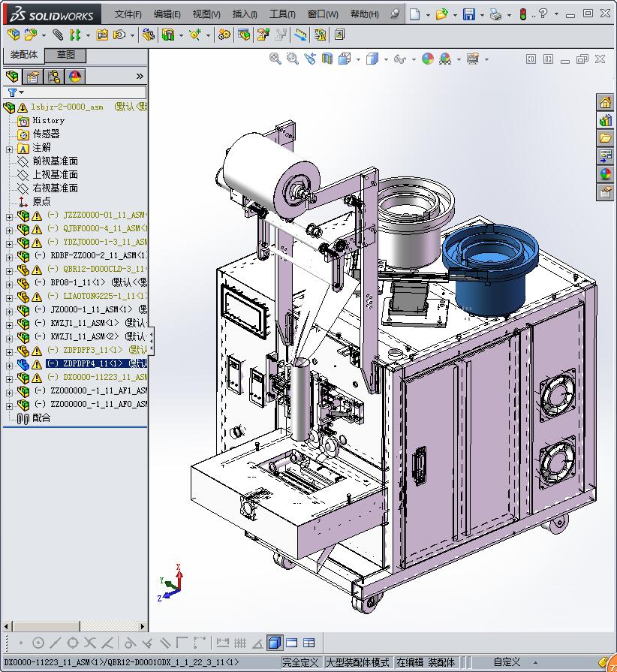
Task: Toggle the 3D view cube button in bottom toolbar
Action: point(274,643)
